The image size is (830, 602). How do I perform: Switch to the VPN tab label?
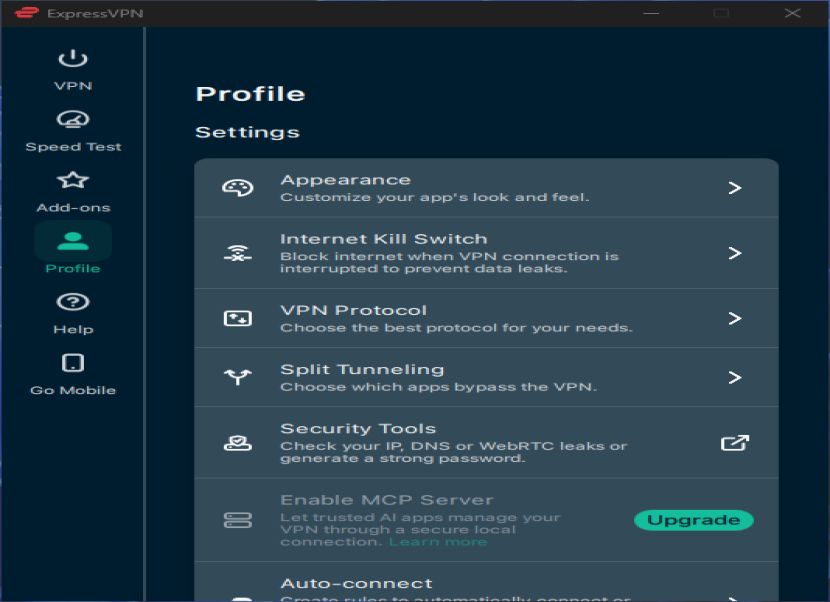click(x=73, y=86)
